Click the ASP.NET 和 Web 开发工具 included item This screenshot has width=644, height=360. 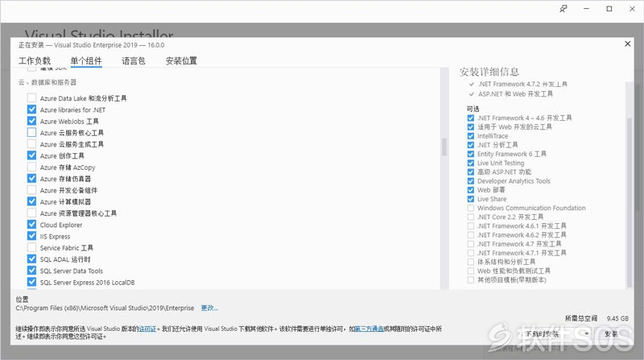point(515,93)
